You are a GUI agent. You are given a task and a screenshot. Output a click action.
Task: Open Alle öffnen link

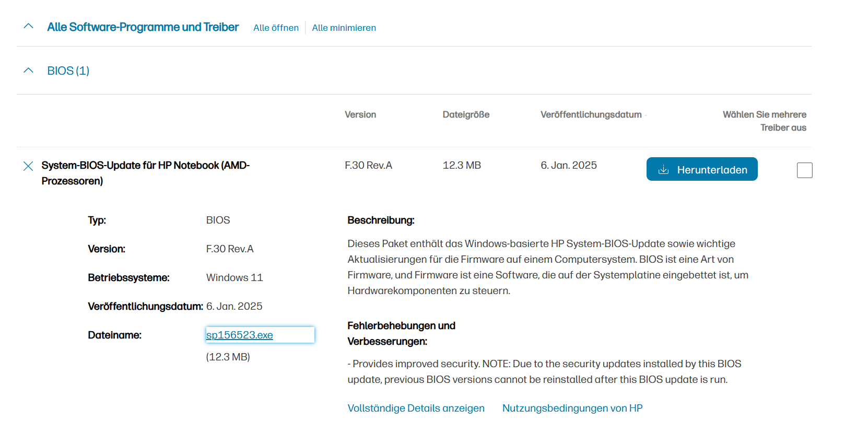[276, 28]
